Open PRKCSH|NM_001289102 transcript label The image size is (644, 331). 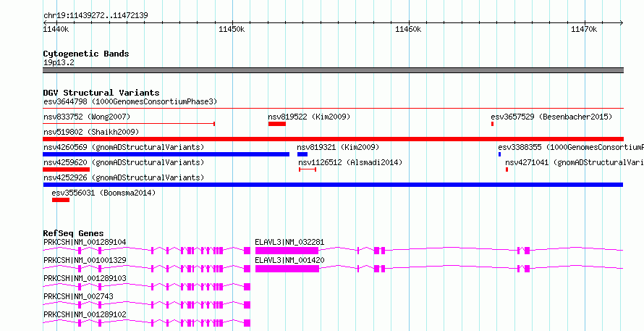(85, 314)
